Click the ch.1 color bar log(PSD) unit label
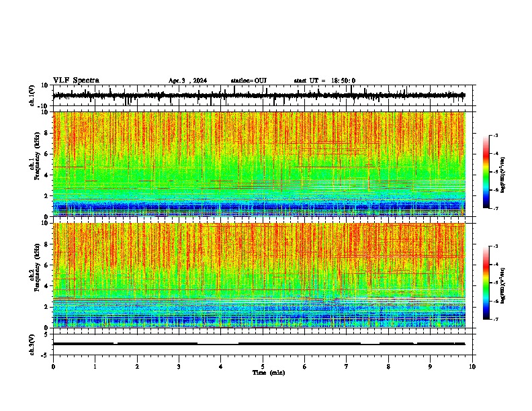The height and width of the screenshot is (411, 532). point(503,175)
